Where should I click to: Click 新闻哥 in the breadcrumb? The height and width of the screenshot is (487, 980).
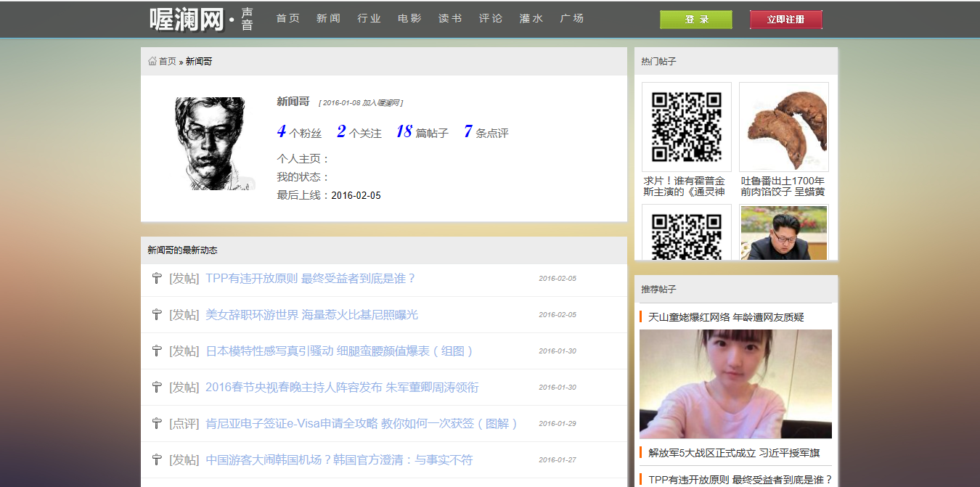199,62
